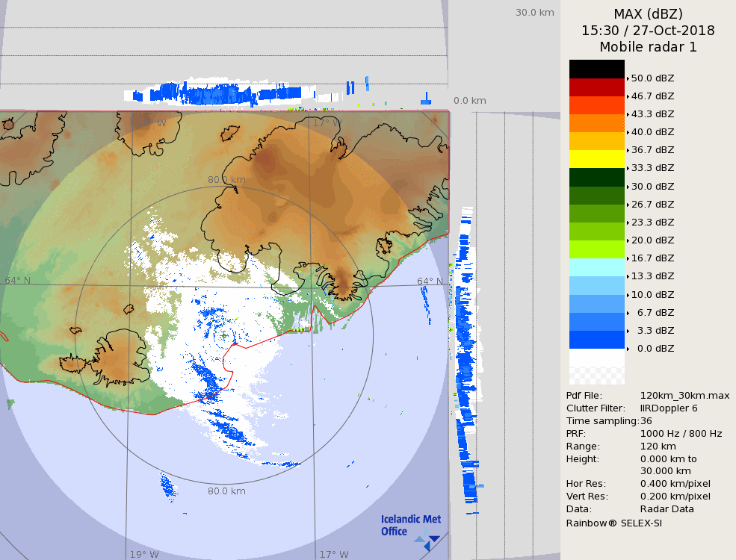736x560 pixels.
Task: Click the arrow marker beside 50.0 dBZ
Action: tap(628, 78)
